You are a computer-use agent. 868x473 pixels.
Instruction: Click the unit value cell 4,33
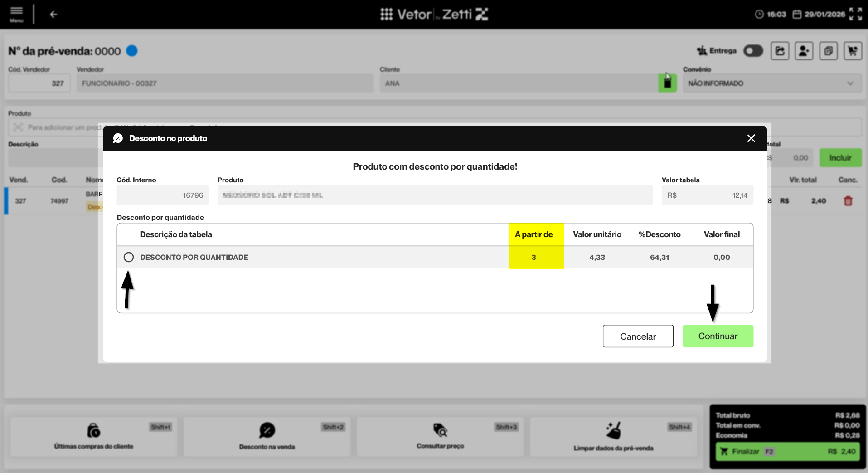pos(597,257)
